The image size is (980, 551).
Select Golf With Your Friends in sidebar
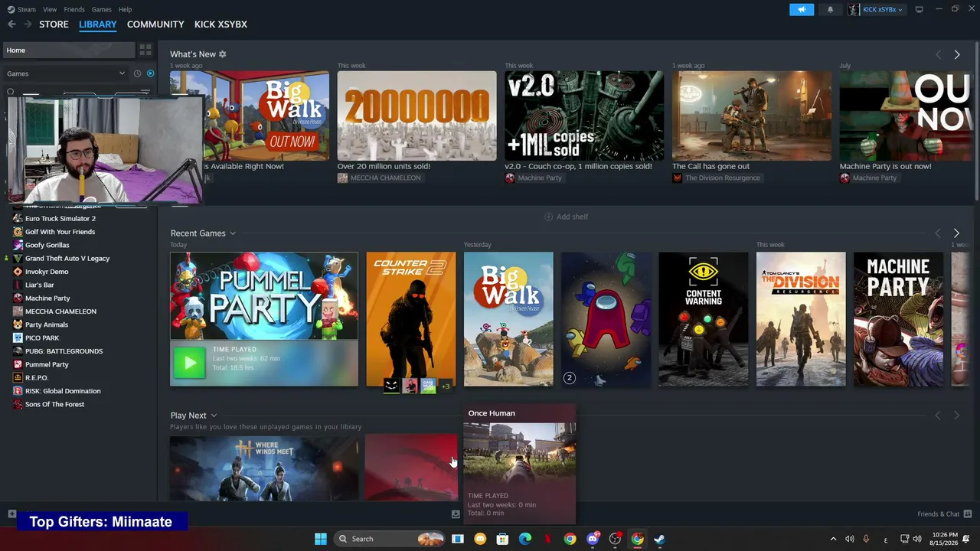pos(60,232)
